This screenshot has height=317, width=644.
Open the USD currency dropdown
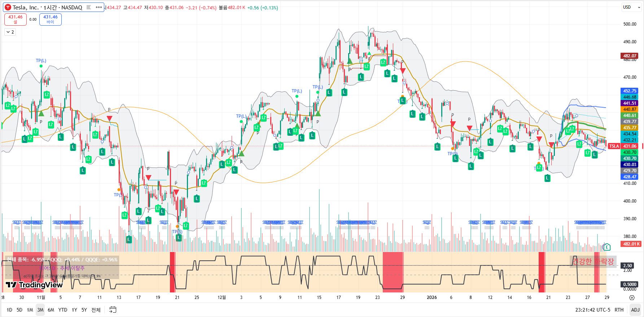pyautogui.click(x=627, y=7)
